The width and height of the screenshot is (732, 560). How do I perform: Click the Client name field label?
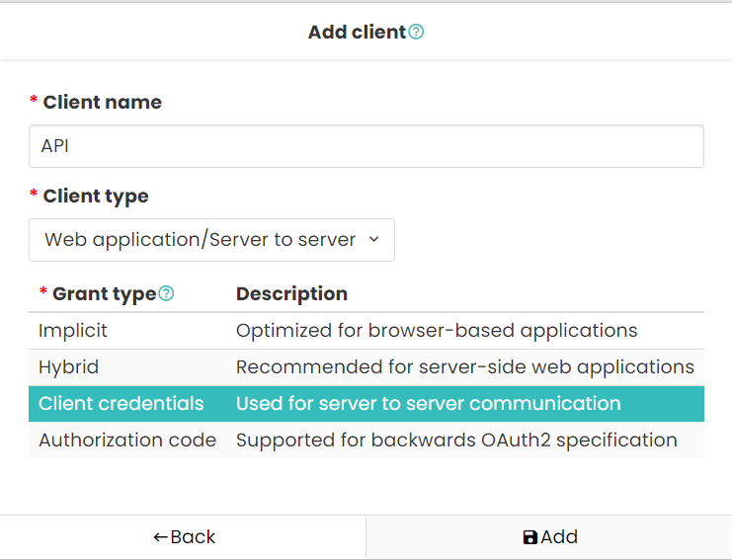102,102
